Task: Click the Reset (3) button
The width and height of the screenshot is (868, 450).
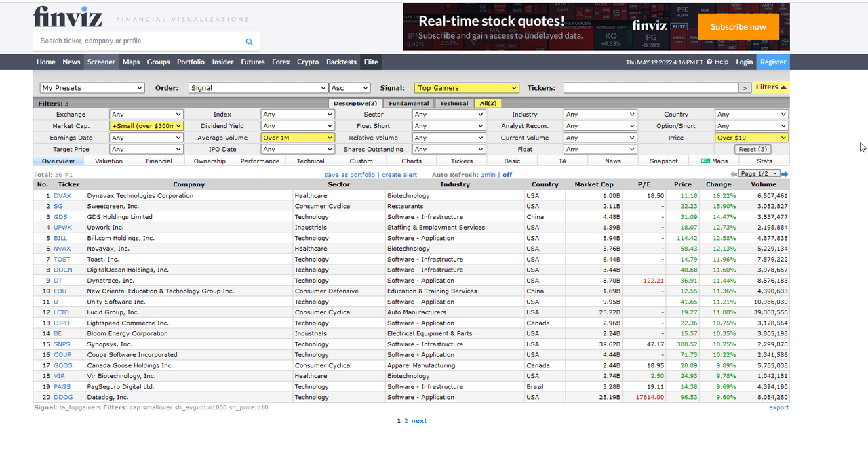Action: point(753,149)
